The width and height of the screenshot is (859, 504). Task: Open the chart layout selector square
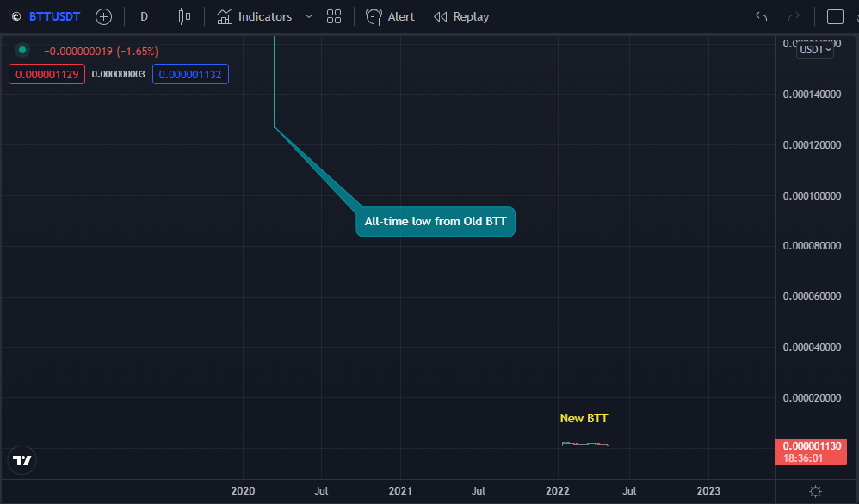point(835,16)
